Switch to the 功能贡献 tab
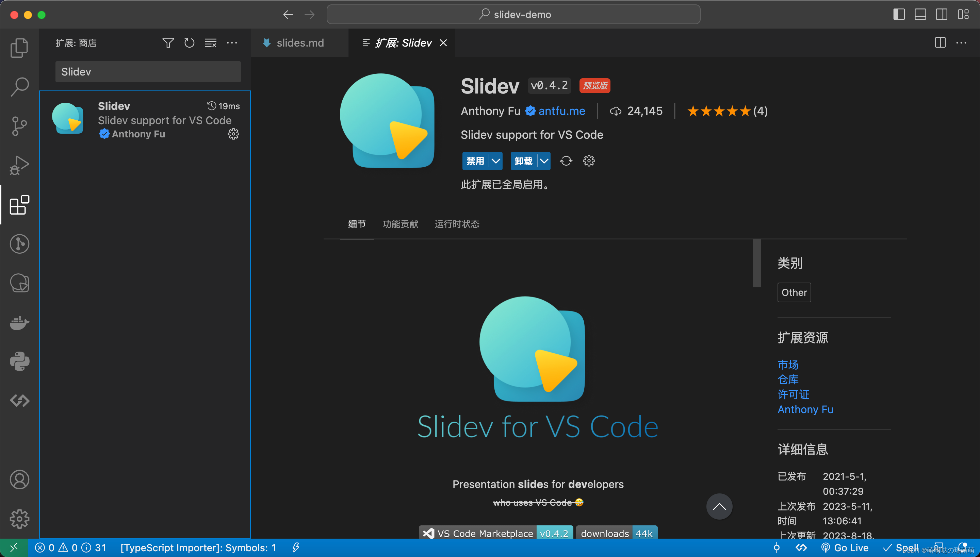 (x=400, y=224)
